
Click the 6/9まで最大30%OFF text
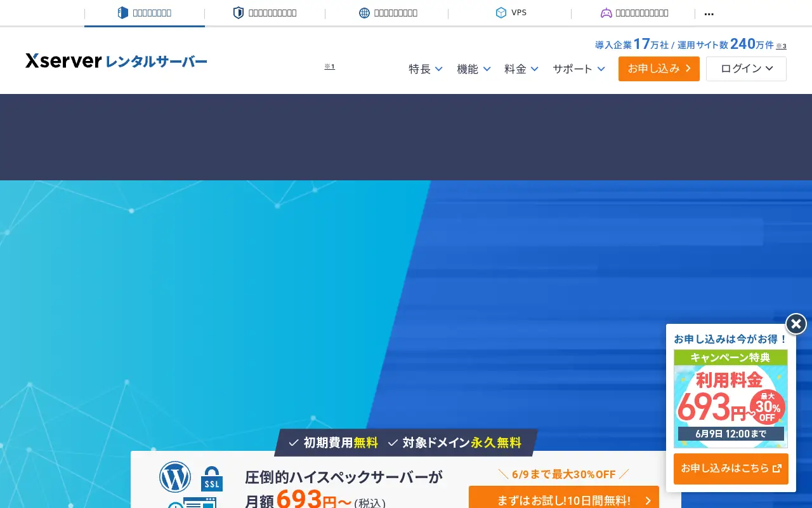563,474
